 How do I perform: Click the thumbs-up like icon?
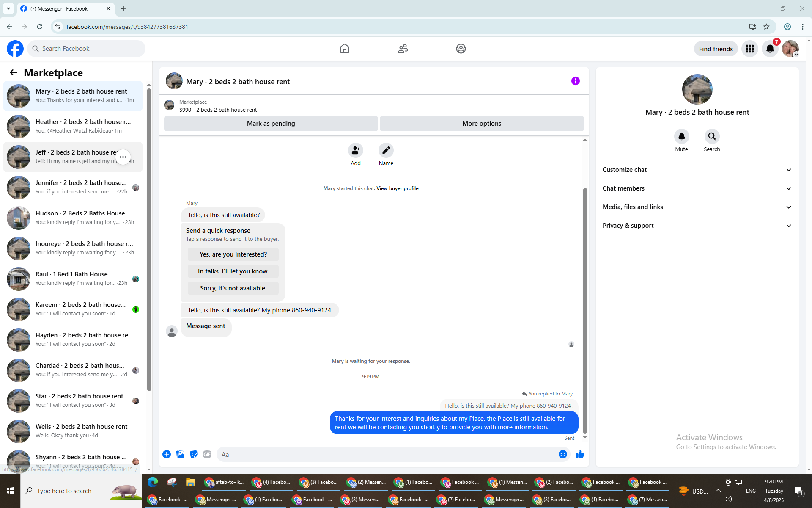579,454
